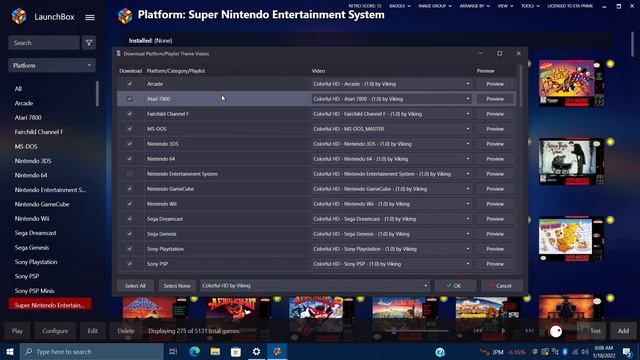The image size is (640, 360).
Task: Open the Nintendo Wii video dropdown
Action: point(391,204)
